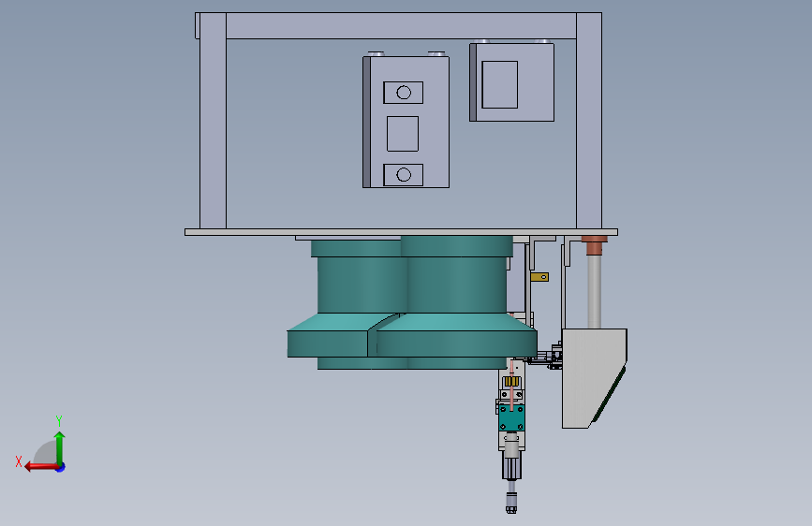812x526 pixels.
Task: Select the right vertical frame post
Action: click(589, 121)
